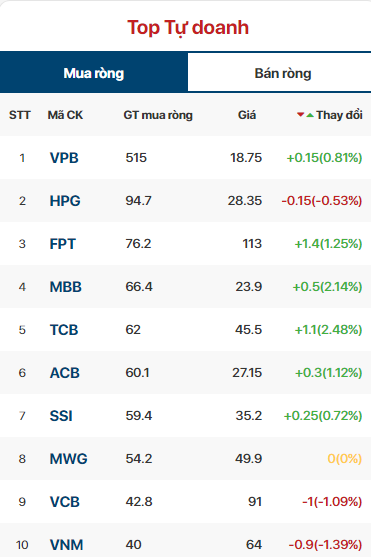Open the TCB stock code link
Screen dimensions: 371x557
click(64, 330)
